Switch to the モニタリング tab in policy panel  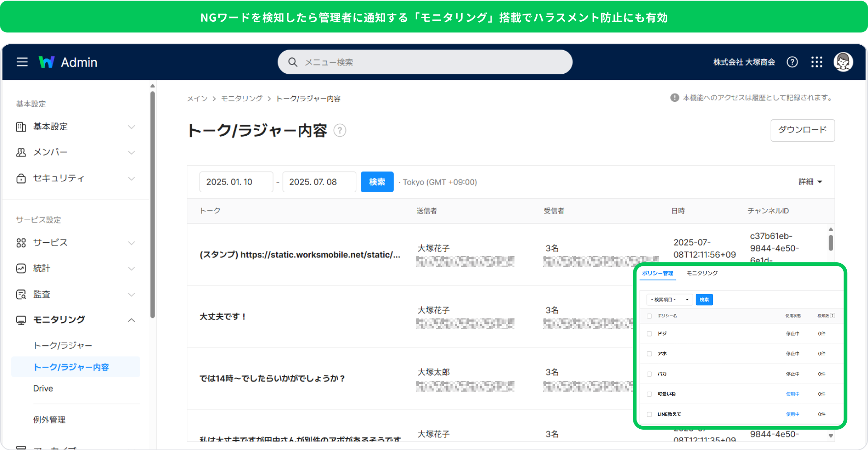701,273
